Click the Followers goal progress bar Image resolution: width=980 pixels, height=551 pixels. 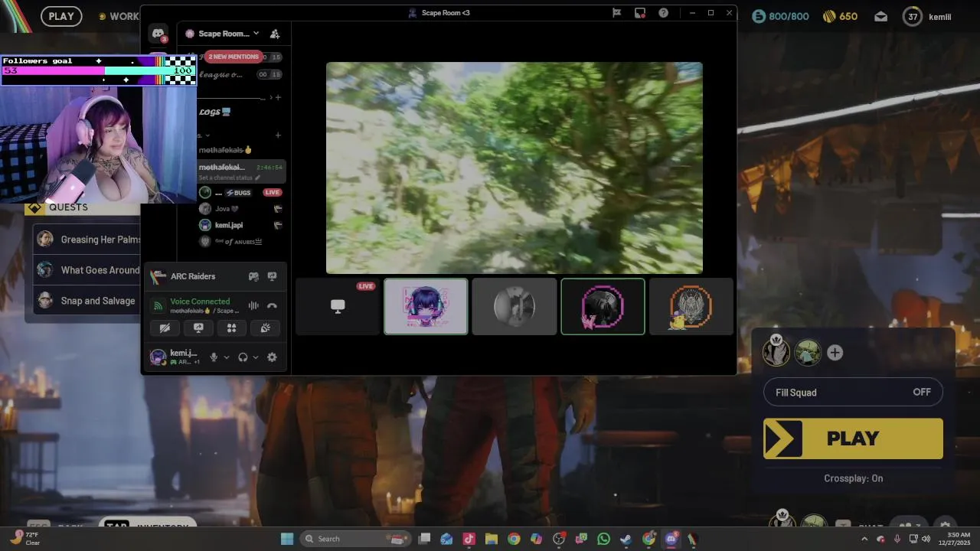point(98,70)
